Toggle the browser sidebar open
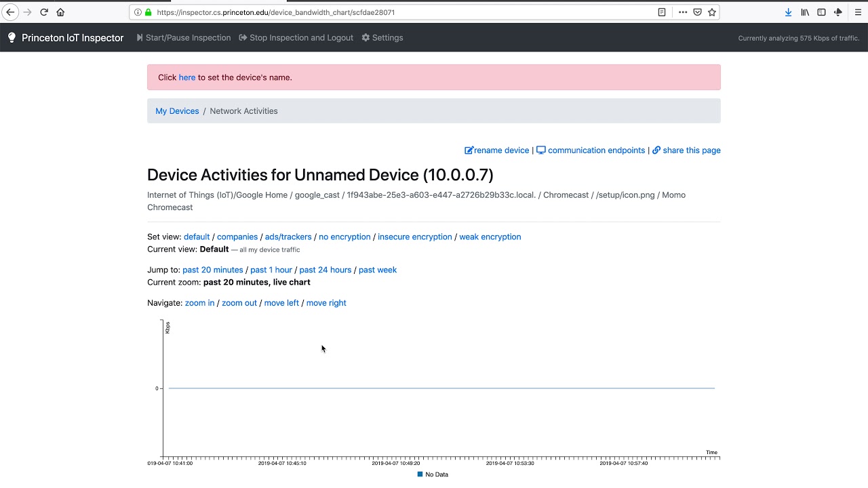868x488 pixels. (x=820, y=12)
